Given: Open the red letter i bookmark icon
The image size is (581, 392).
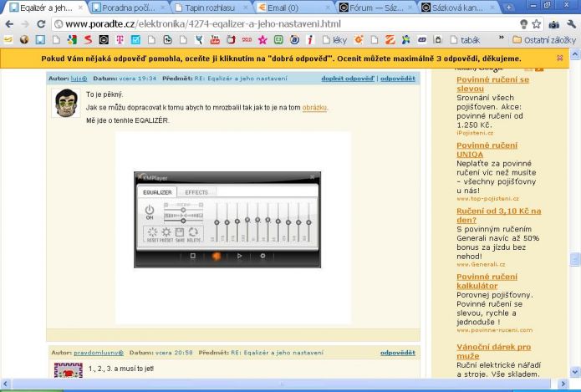Looking at the screenshot, I should (x=310, y=40).
